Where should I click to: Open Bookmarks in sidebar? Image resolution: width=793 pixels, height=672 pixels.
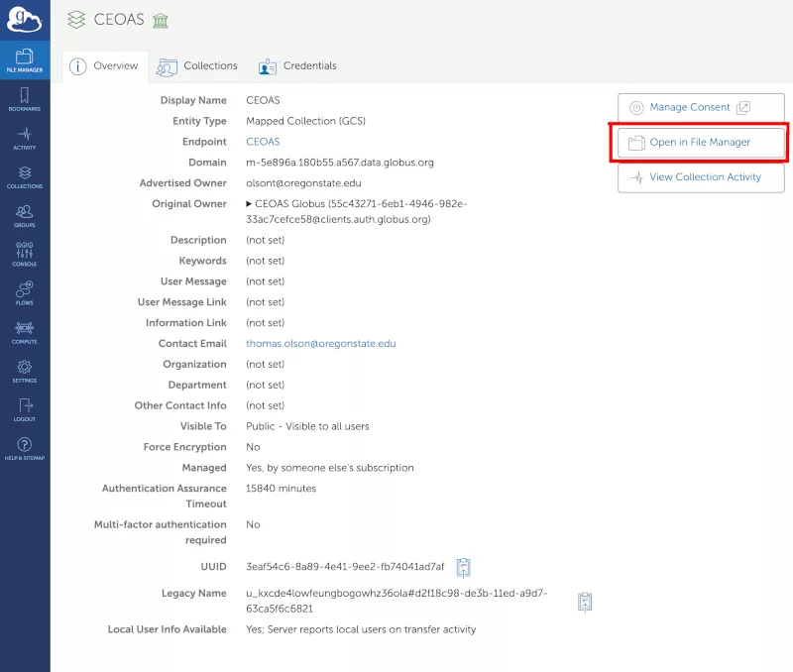pos(24,99)
